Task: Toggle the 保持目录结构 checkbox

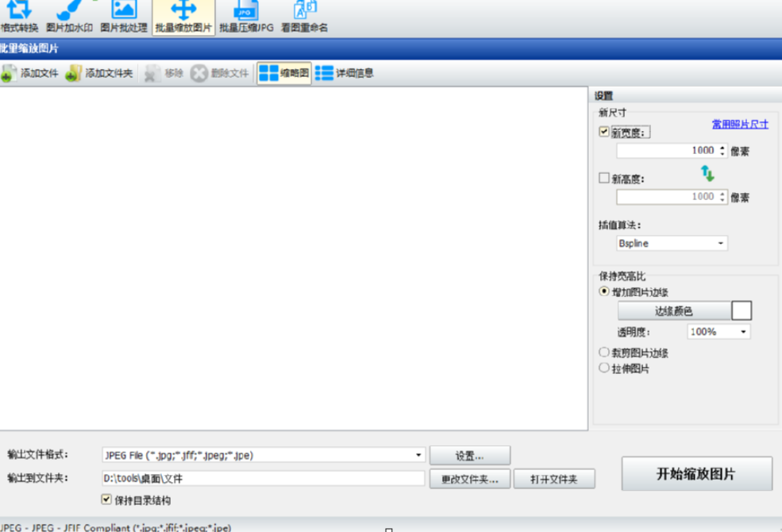Action: pos(106,499)
